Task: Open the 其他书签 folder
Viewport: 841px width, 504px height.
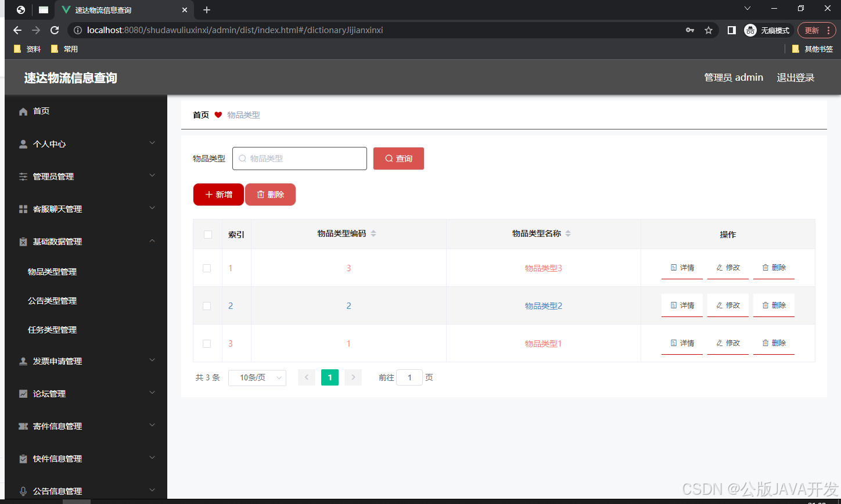Action: [x=813, y=49]
